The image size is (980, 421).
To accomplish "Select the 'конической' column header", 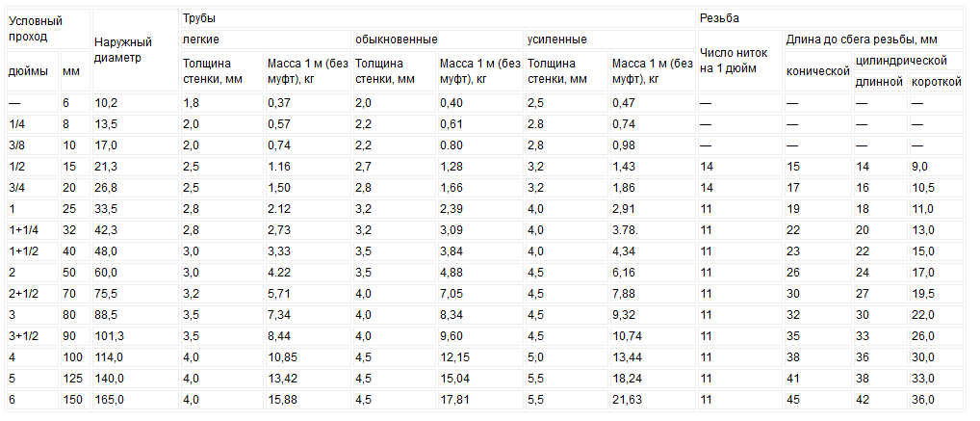I will pos(817,71).
